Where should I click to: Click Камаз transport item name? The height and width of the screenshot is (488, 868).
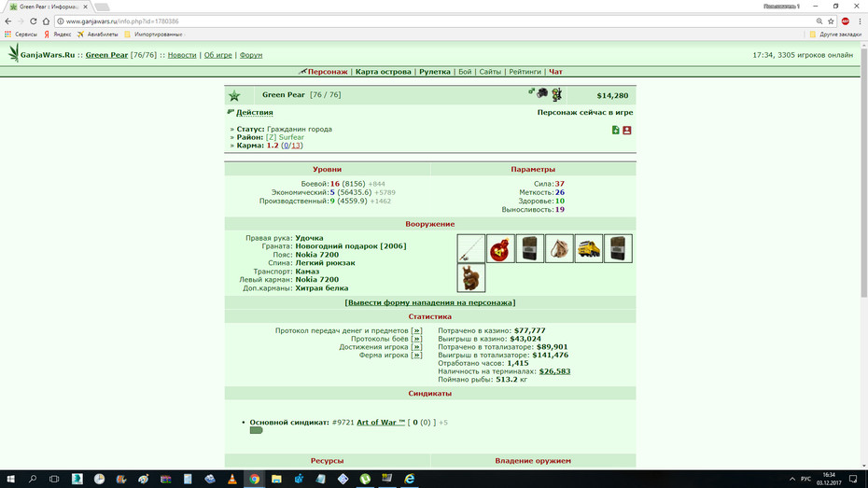coord(307,272)
